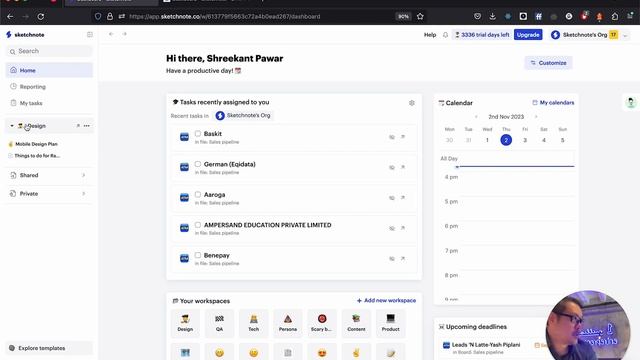
Task: Expand the Private section
Action: 49,193
